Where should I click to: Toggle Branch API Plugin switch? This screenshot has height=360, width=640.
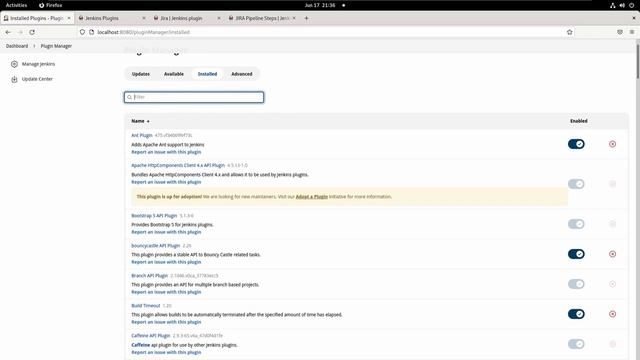click(576, 284)
